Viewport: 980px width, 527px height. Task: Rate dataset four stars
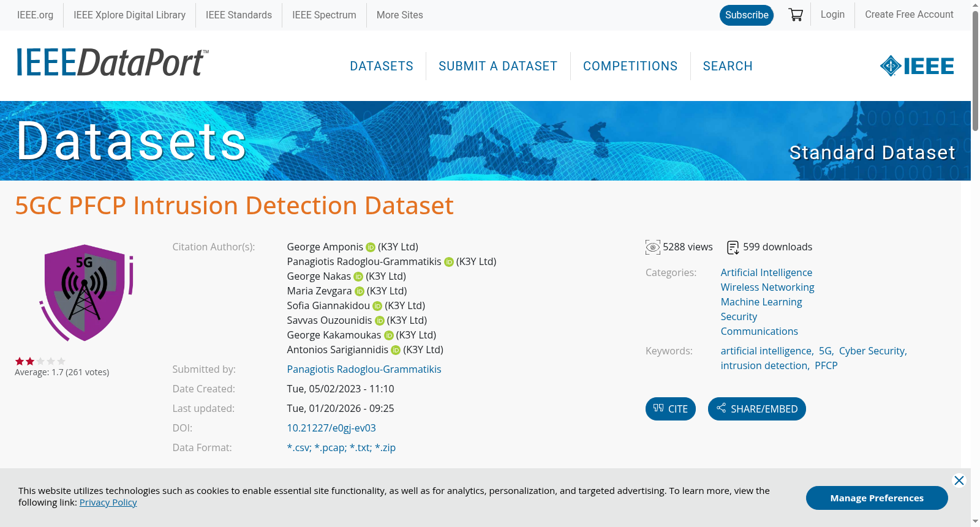click(x=51, y=361)
